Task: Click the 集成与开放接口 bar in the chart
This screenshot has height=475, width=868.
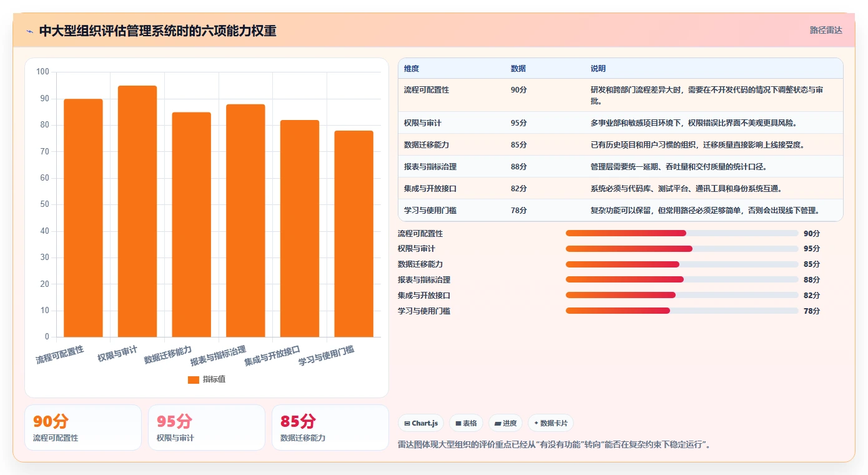Action: 300,229
